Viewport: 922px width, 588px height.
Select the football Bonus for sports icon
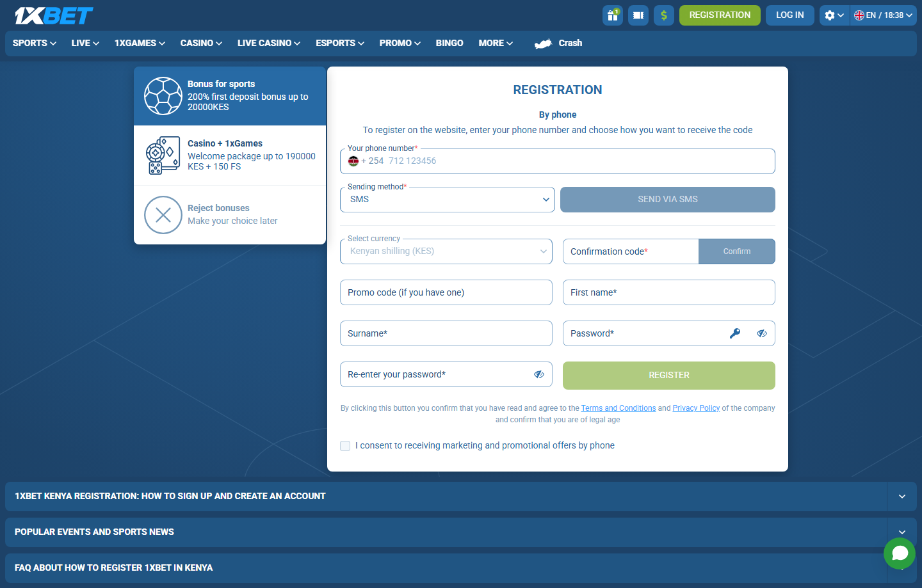tap(163, 96)
